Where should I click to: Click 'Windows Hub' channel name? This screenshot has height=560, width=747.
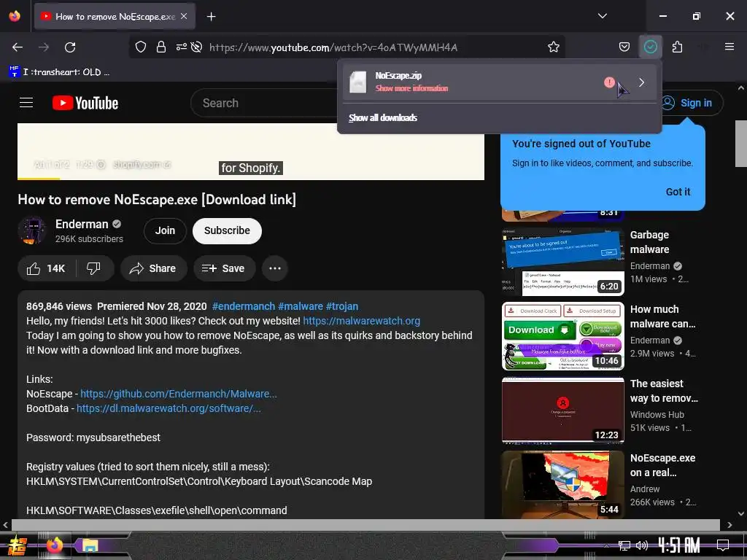(657, 415)
